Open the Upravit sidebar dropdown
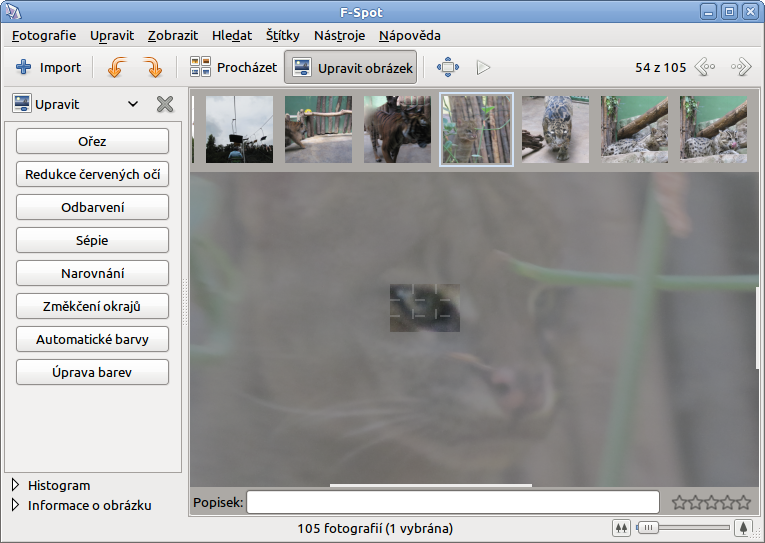Viewport: 765px width, 543px height. coord(133,104)
